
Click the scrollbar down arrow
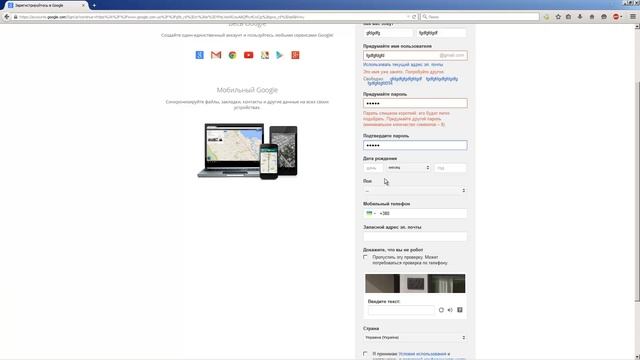637,357
